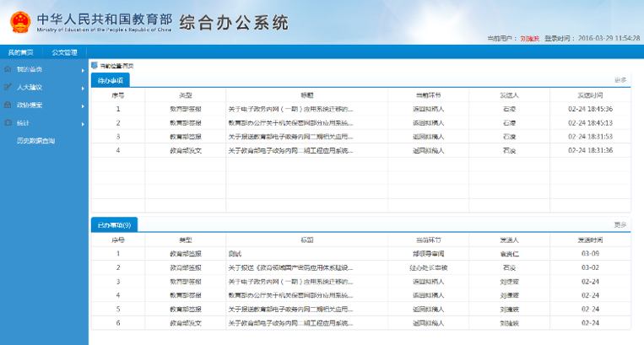This screenshot has height=345, width=644.
Task: Open pending item 关于教育部电子政务内网二期工程
Action: (290, 150)
